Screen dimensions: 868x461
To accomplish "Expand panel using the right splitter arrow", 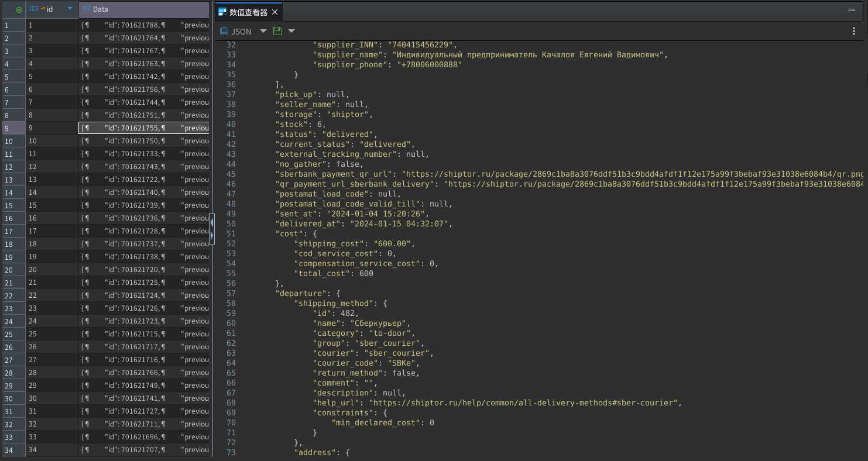I will [212, 235].
